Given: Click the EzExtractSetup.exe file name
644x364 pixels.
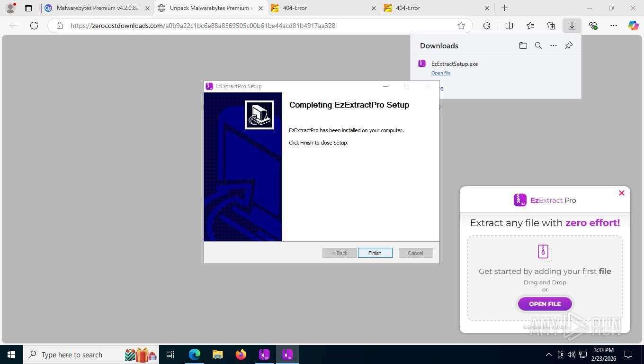Looking at the screenshot, I should pos(455,64).
